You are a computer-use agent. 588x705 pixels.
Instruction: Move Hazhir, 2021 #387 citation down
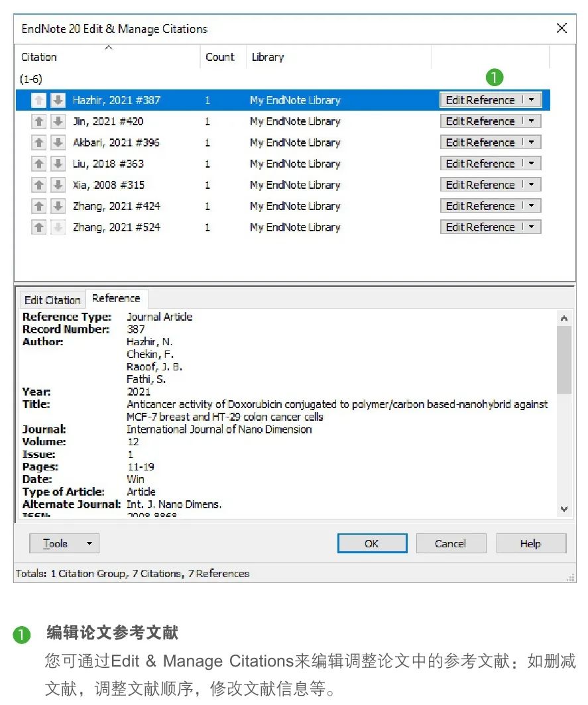58,100
